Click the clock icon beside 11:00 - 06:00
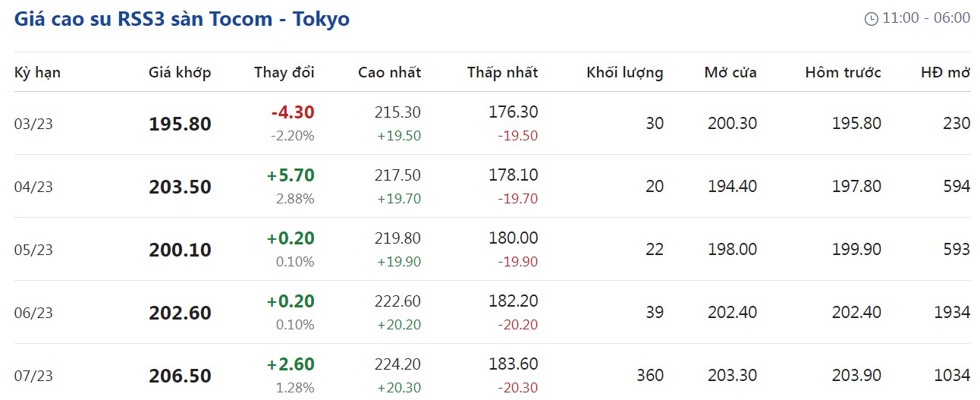Screen dimensions: 980x400 [x=872, y=19]
